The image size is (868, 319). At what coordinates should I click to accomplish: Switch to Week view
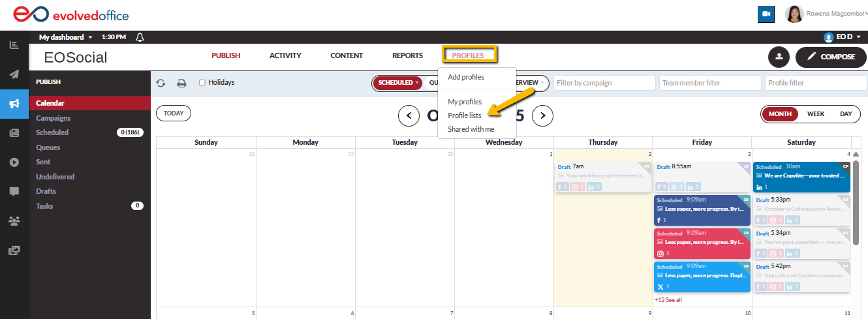[816, 114]
